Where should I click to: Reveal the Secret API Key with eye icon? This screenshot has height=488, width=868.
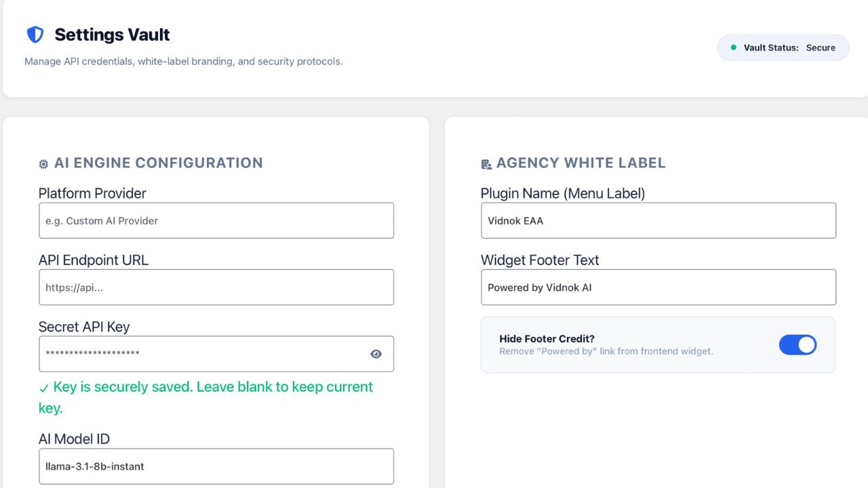[x=376, y=354]
